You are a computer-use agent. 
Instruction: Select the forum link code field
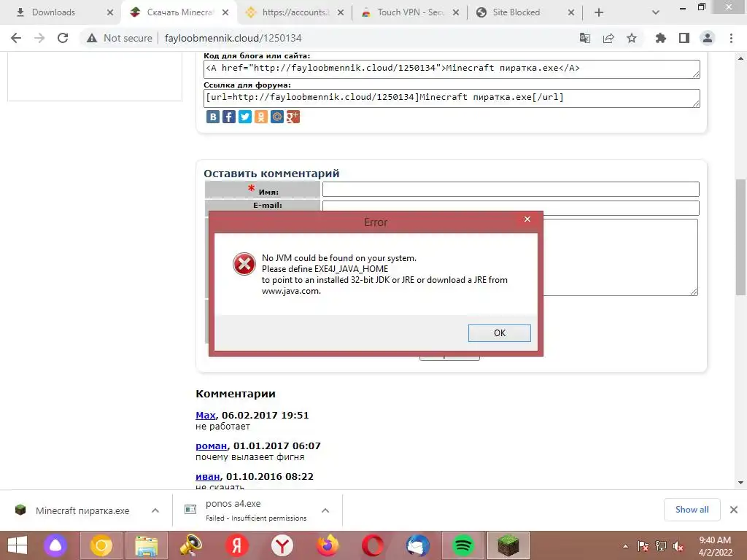pos(452,98)
